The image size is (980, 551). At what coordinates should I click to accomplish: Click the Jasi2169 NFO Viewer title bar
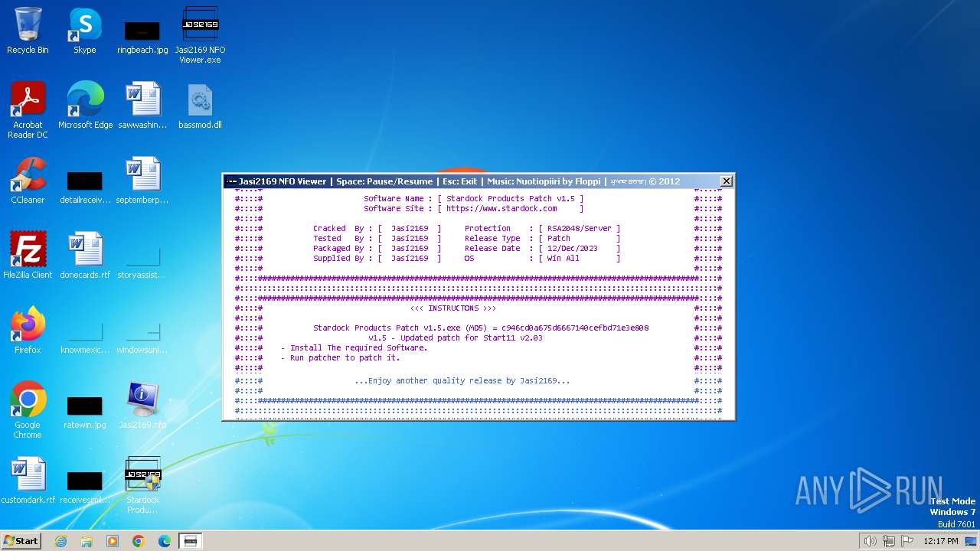(x=472, y=181)
